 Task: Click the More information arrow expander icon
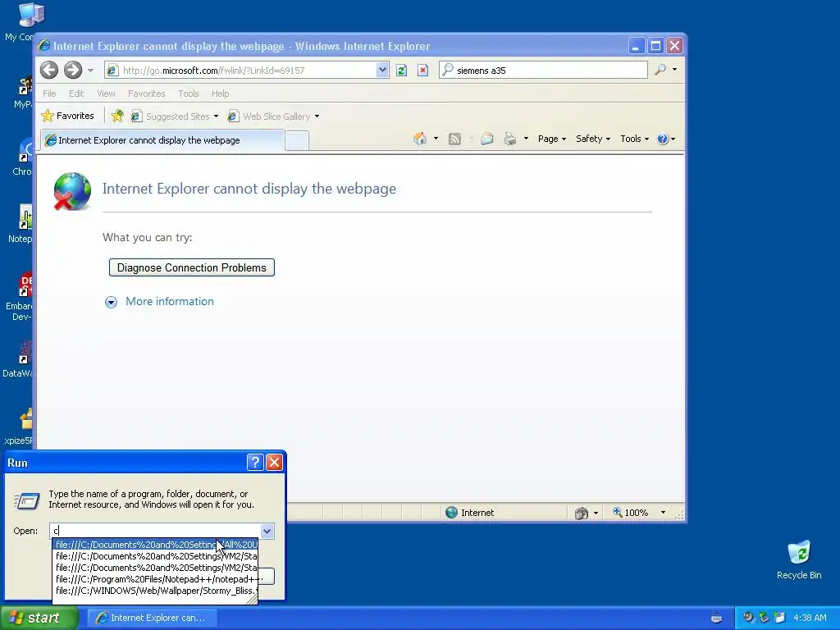click(x=111, y=303)
